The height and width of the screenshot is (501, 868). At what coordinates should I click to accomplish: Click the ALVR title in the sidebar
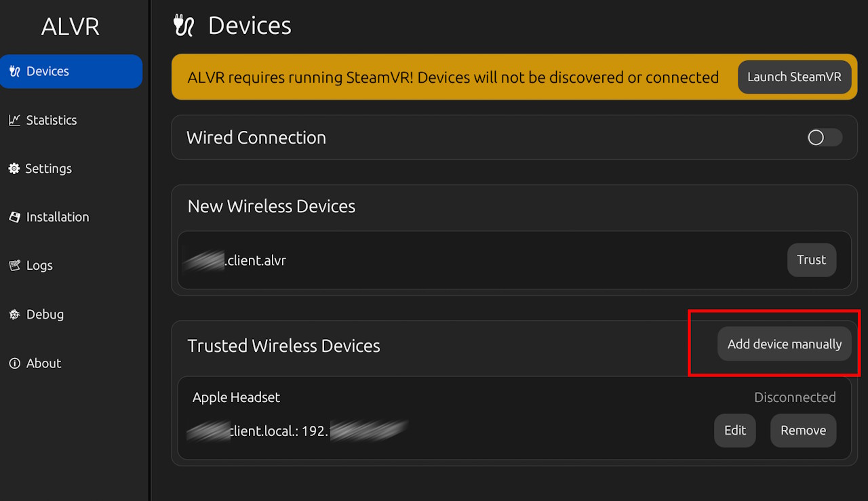pyautogui.click(x=70, y=26)
